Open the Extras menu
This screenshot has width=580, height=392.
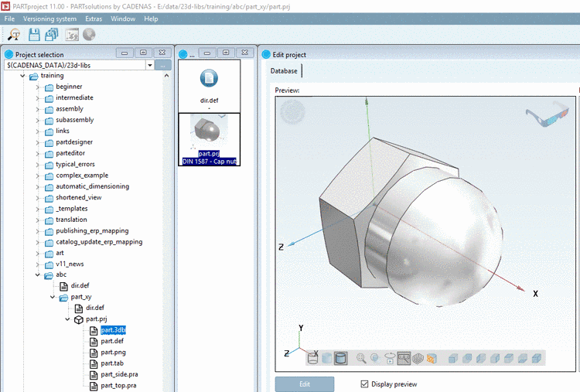[94, 19]
